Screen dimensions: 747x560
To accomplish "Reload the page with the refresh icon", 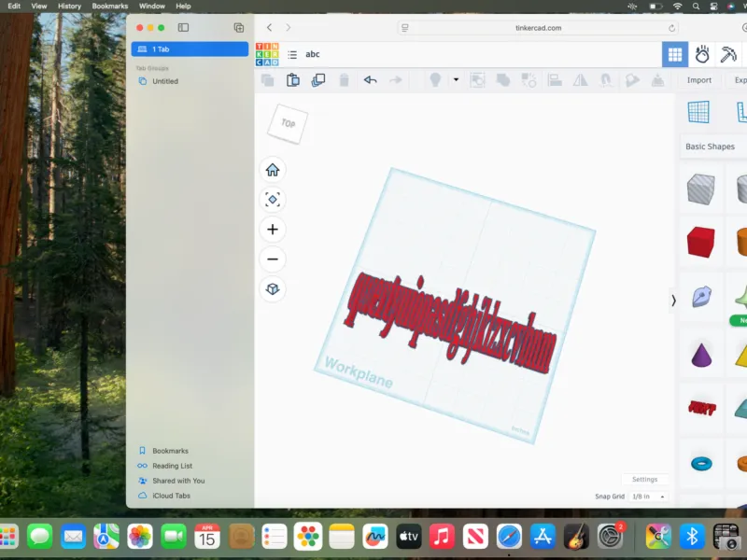I will coord(671,28).
